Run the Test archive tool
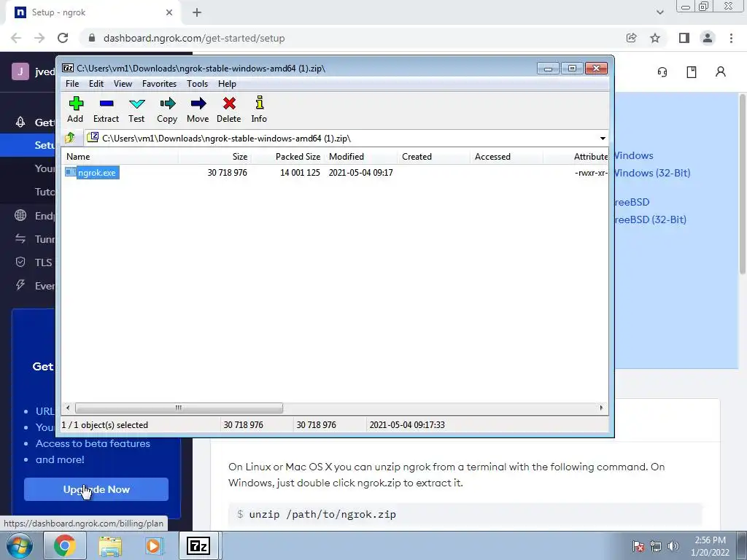The width and height of the screenshot is (747, 560). 136,109
